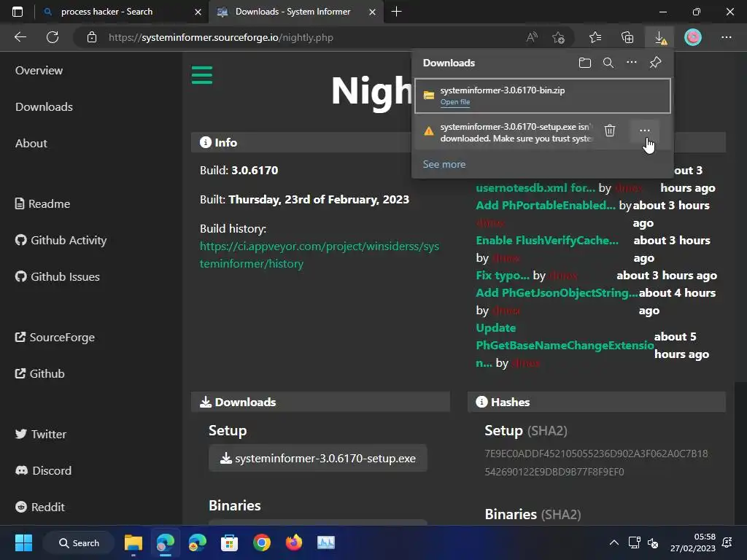Image resolution: width=747 pixels, height=560 pixels.
Task: Open the usernotesdb.xml commit link
Action: coord(535,187)
